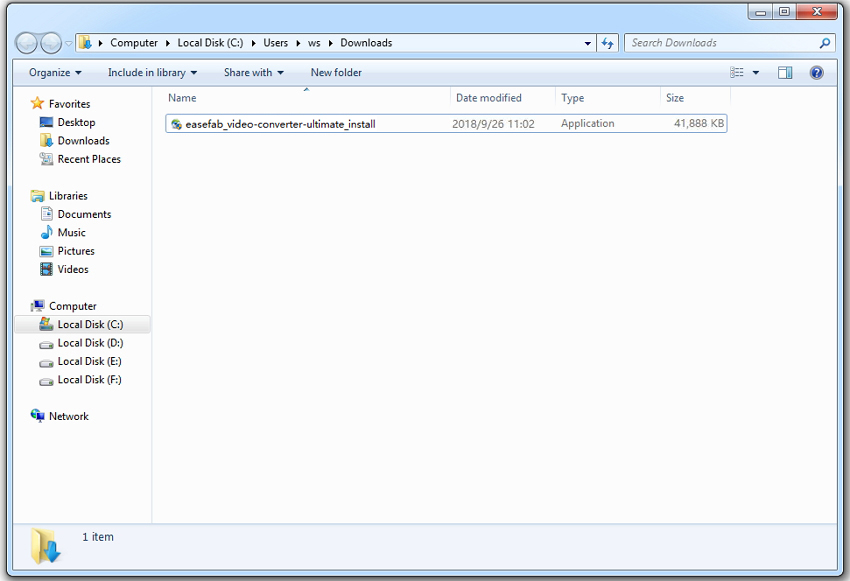Open Desktop from the navigation pane
Image resolution: width=850 pixels, height=581 pixels.
(76, 122)
